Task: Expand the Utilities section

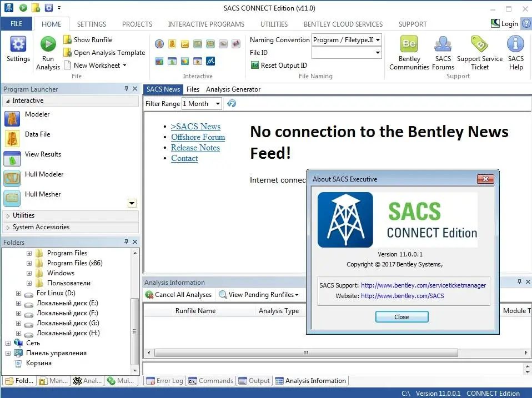Action: [8, 215]
